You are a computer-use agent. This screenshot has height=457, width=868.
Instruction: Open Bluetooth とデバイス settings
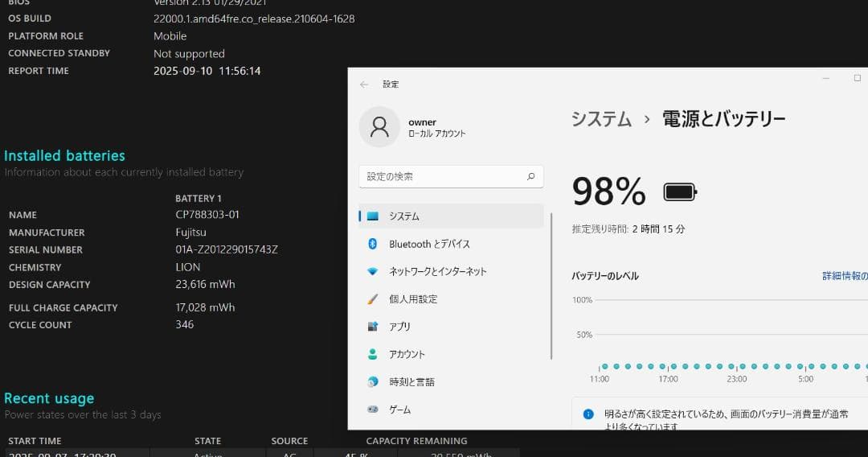451,244
